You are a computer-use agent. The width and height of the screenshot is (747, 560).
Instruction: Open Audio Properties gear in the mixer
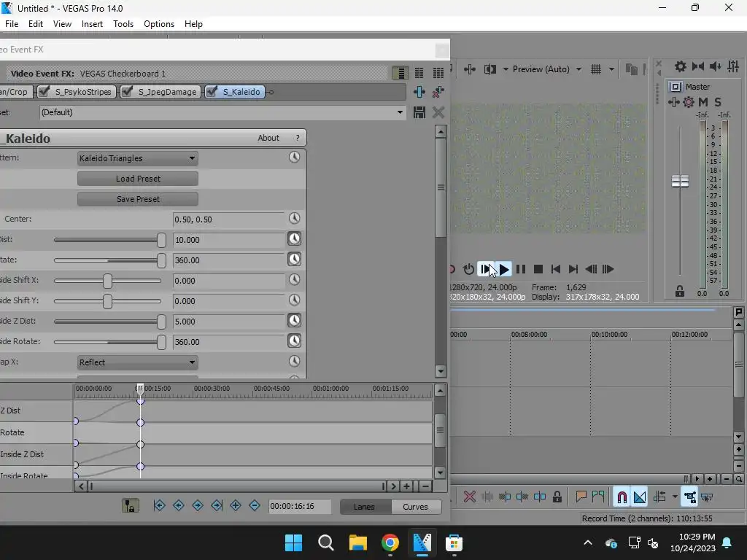pyautogui.click(x=681, y=66)
